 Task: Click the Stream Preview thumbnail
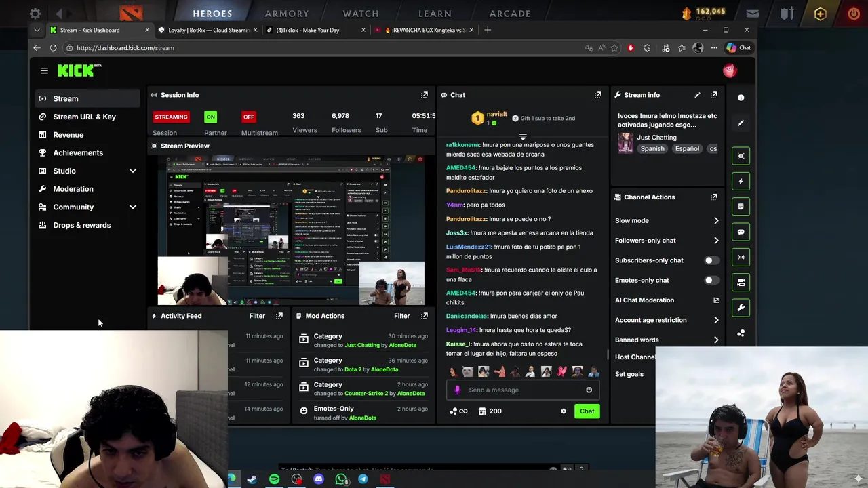pyautogui.click(x=292, y=230)
